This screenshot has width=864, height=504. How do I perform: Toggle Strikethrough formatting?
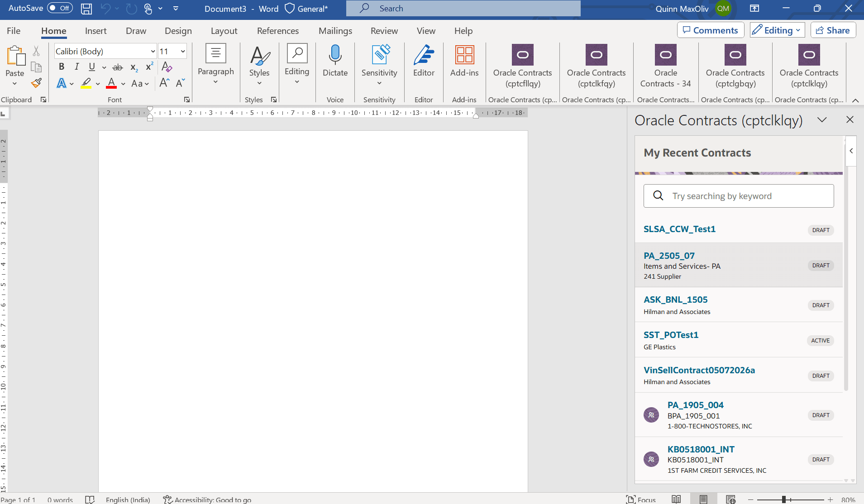118,67
